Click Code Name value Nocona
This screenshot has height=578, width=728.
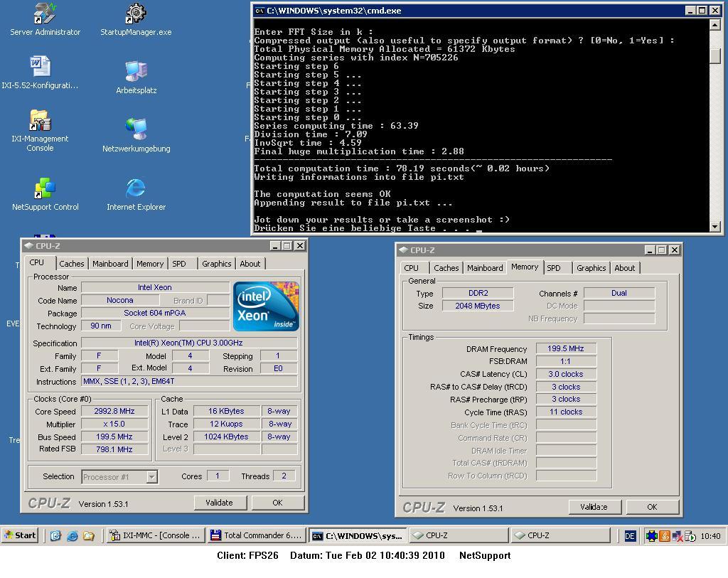(x=119, y=300)
